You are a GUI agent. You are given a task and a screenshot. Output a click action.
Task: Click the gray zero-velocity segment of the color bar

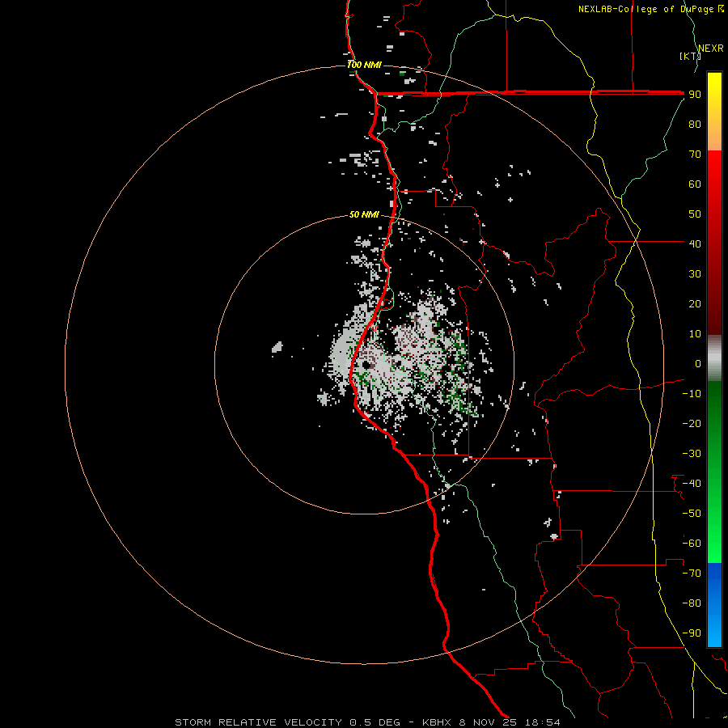[x=714, y=358]
